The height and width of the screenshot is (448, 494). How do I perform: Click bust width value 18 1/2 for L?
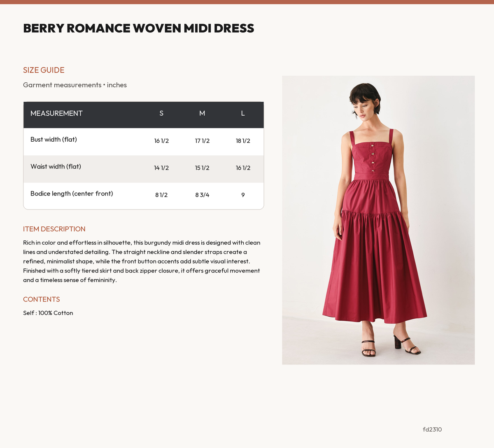point(243,141)
